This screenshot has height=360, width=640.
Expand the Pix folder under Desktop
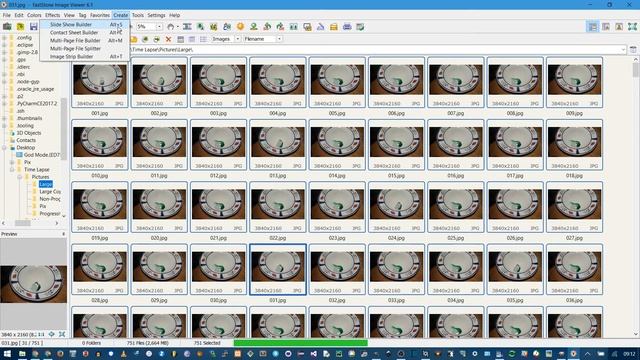coord(12,162)
